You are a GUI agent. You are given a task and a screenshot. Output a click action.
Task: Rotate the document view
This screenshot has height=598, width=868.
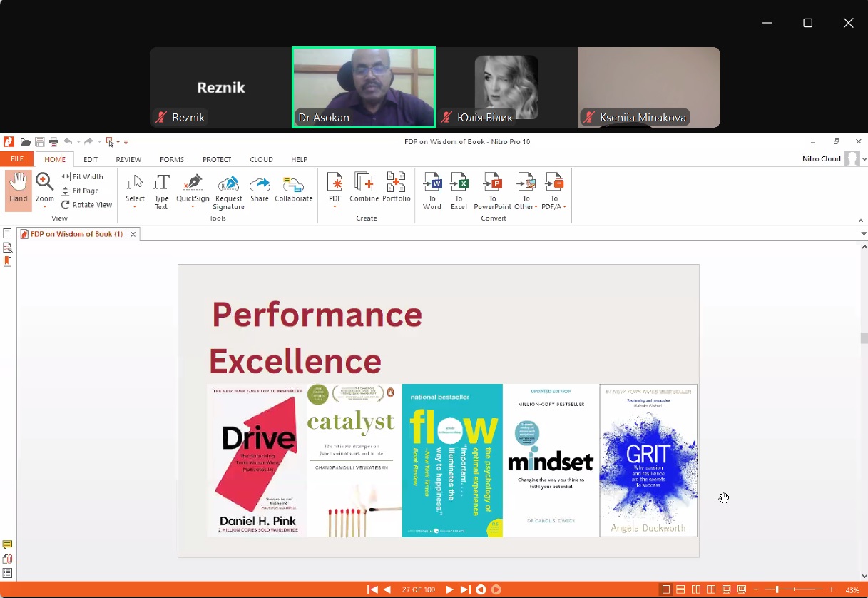[86, 205]
